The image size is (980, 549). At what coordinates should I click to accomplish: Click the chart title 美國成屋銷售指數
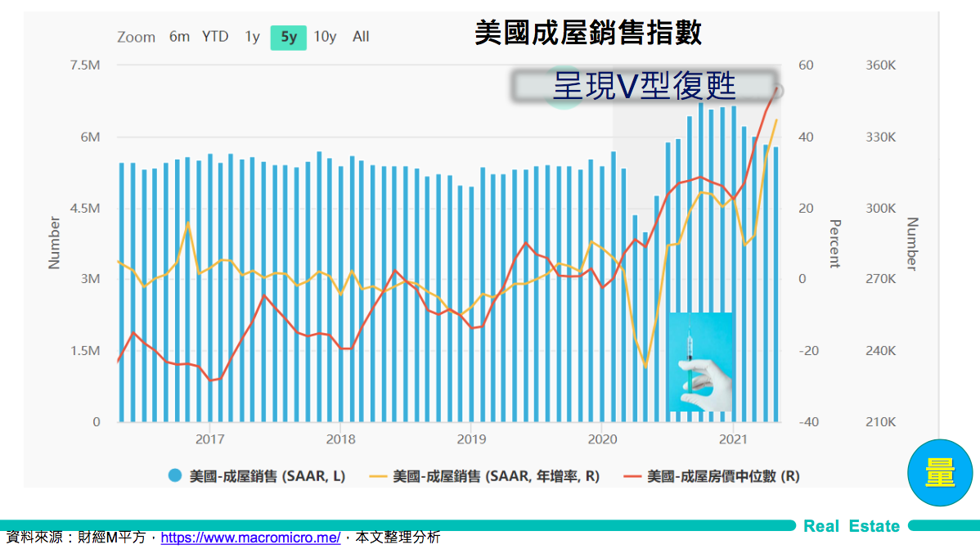(588, 34)
